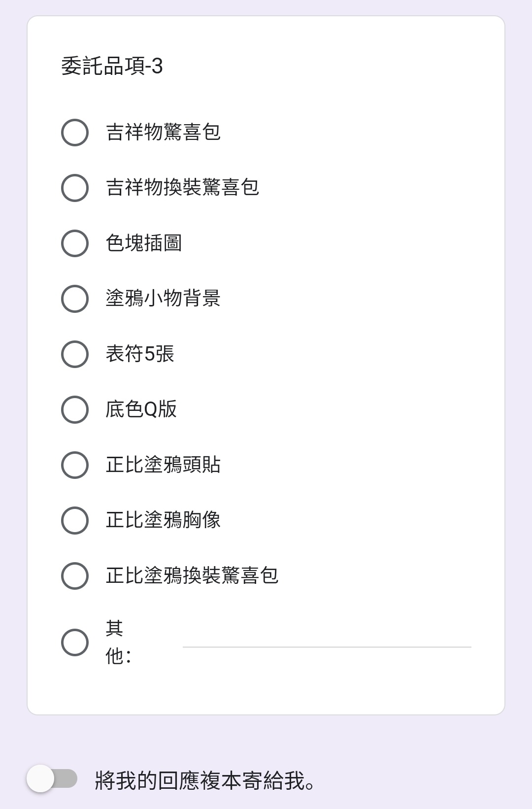The image size is (532, 809).
Task: Select 正比塗鴉換裝驚喜包 radio button
Action: [x=75, y=576]
